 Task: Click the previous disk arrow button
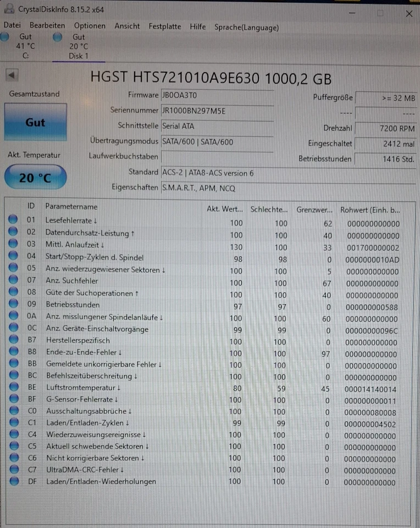[x=12, y=75]
